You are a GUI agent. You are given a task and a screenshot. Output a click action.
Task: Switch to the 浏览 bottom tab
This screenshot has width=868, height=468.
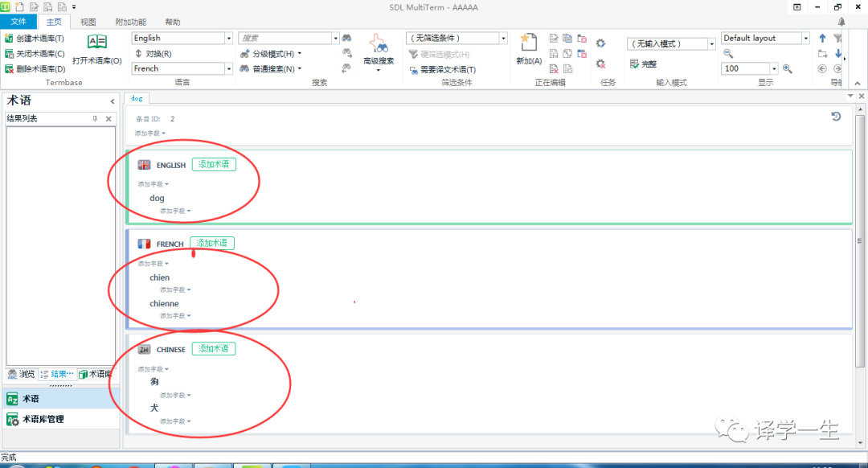click(x=22, y=374)
